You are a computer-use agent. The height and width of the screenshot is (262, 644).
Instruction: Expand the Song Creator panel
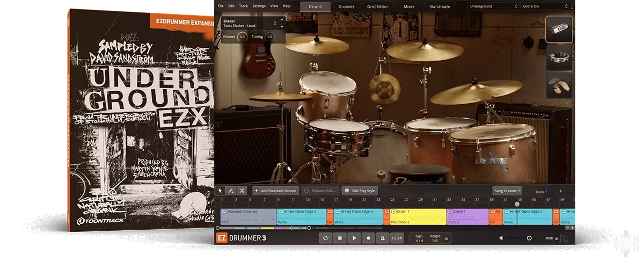507,191
